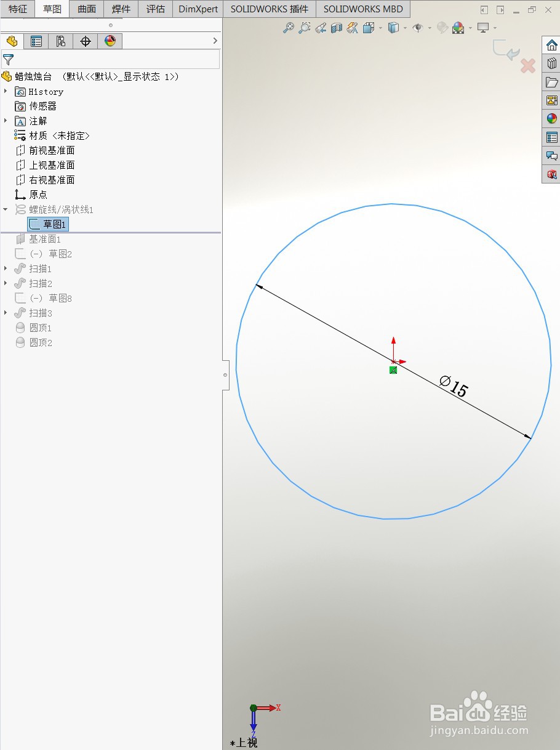Open the Dynamic Annotation Views icon
Screen dimensions: 560x750
[x=352, y=28]
